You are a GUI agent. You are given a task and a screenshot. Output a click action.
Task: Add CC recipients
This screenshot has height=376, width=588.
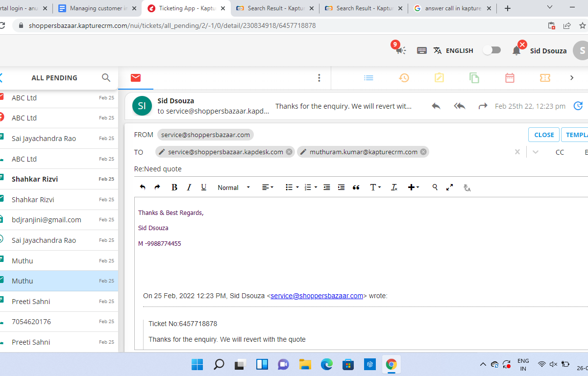click(560, 152)
